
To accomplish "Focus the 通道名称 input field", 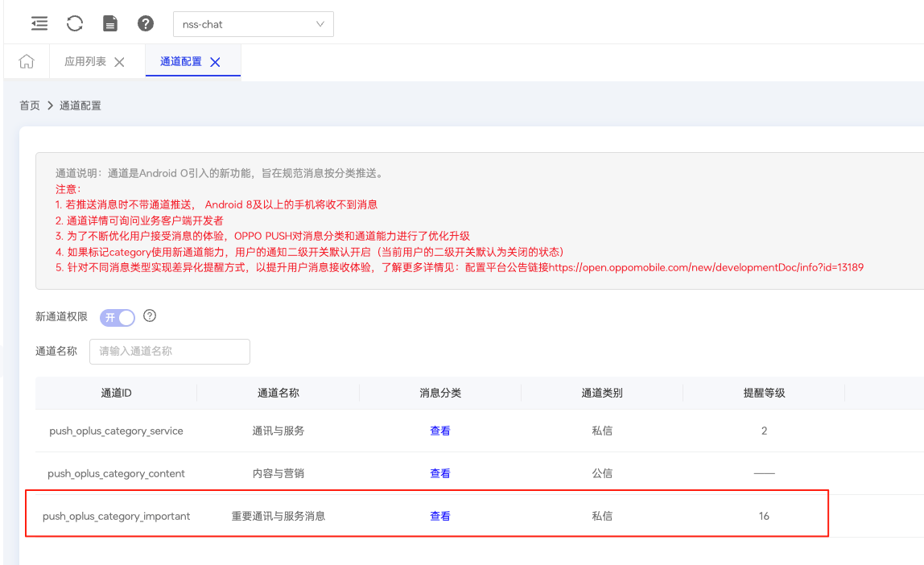I will [170, 351].
